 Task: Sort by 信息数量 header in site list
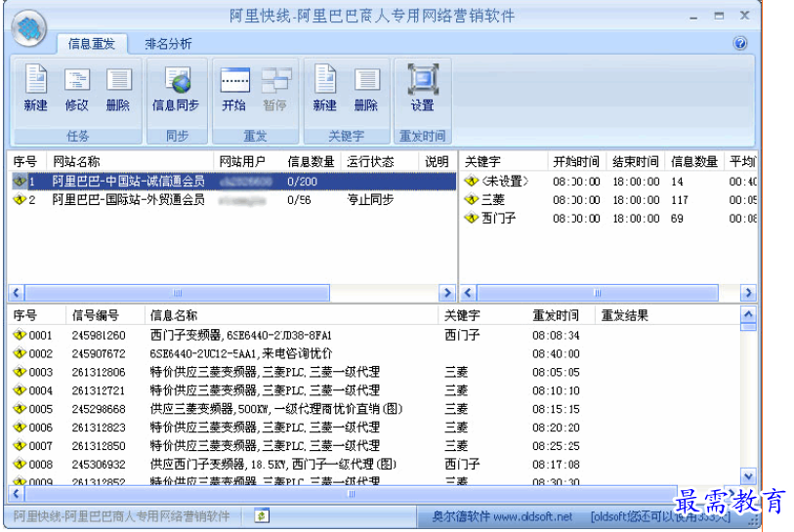(x=311, y=161)
